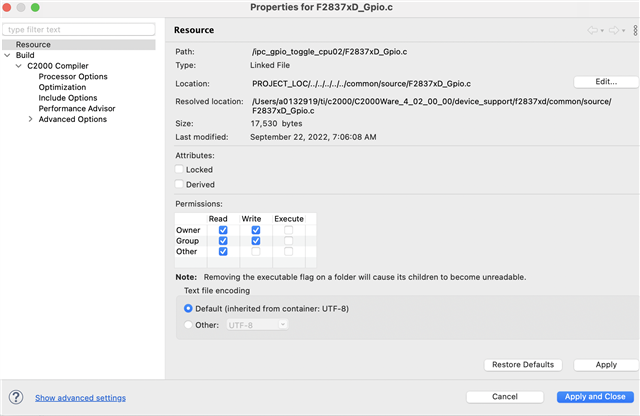The height and width of the screenshot is (416, 640).
Task: Click the Edit... location button
Action: pos(606,82)
